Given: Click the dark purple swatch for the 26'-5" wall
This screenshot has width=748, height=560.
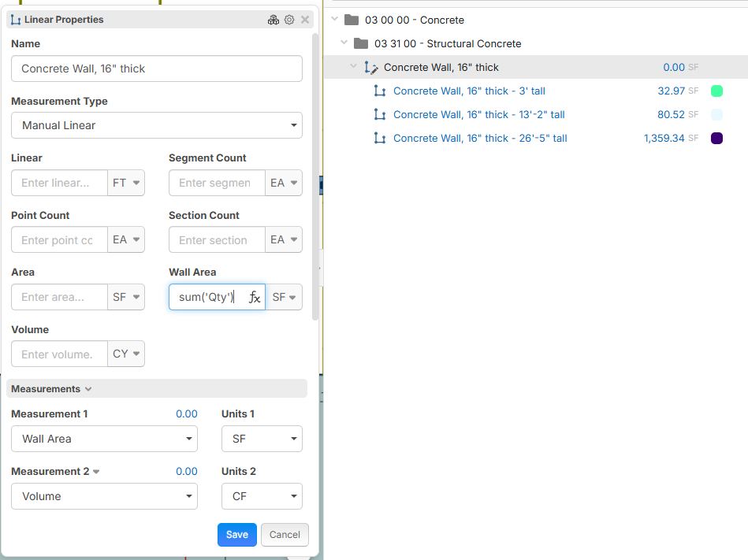Looking at the screenshot, I should coord(716,139).
